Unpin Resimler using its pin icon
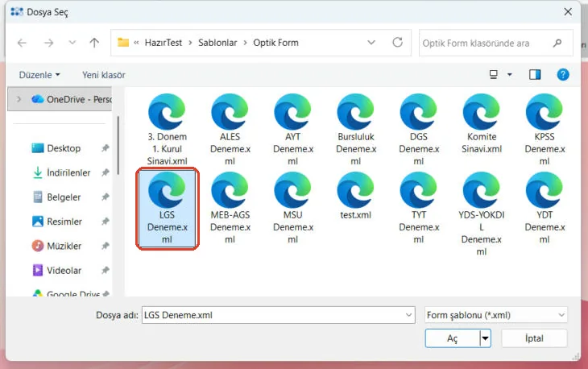The height and width of the screenshot is (369, 588). point(106,222)
